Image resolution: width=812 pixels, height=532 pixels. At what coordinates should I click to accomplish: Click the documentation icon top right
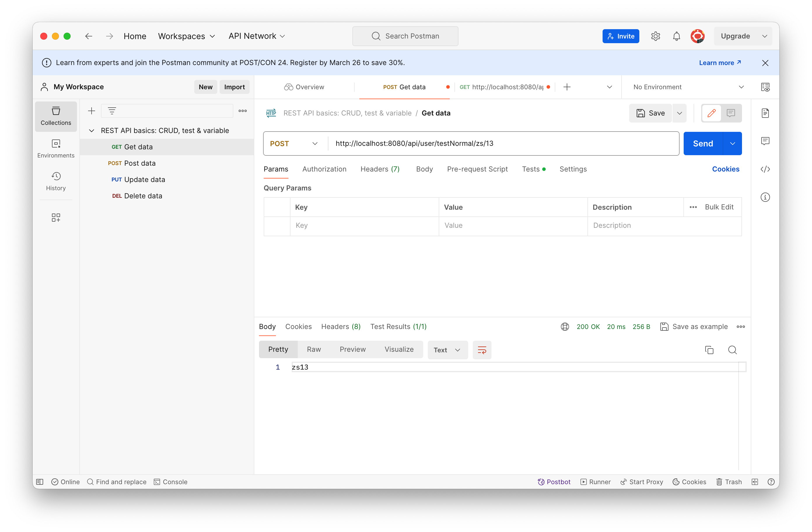766,113
